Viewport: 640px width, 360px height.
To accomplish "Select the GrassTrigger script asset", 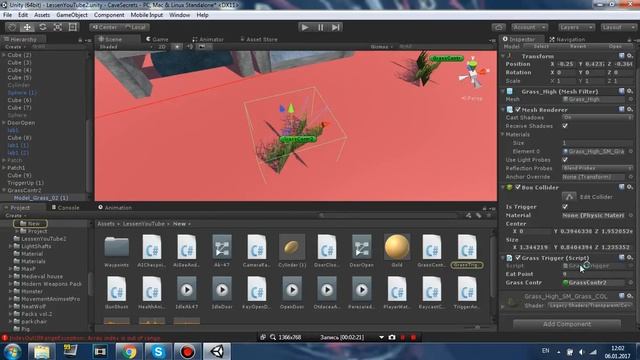I will (x=467, y=251).
